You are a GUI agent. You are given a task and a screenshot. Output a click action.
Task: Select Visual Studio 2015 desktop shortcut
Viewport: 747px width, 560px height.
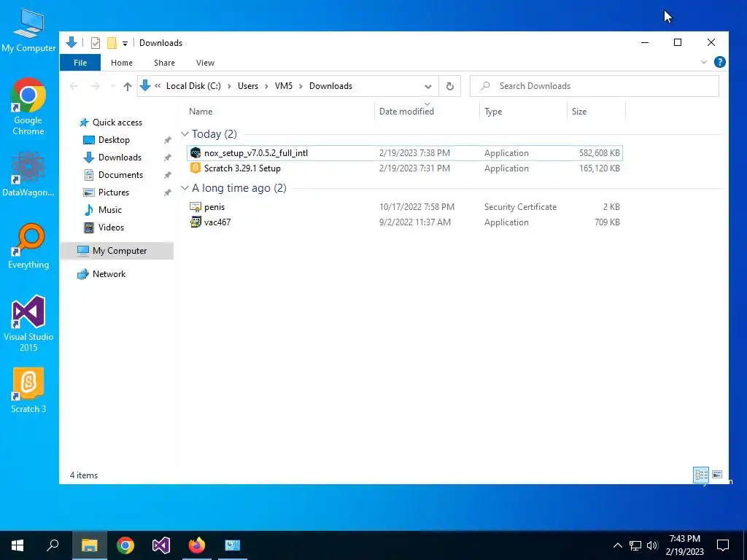click(x=28, y=323)
